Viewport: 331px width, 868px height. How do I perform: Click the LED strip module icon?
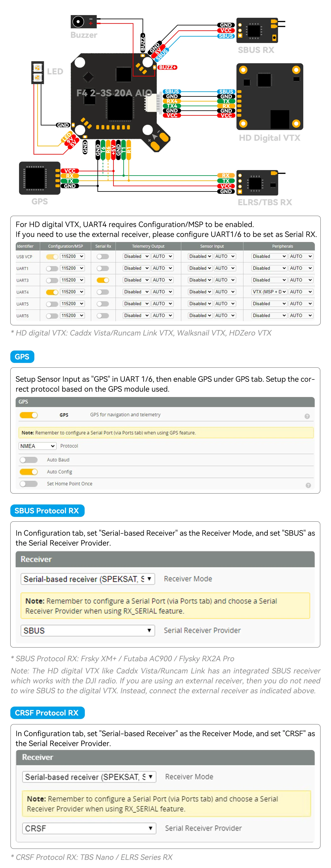click(x=37, y=73)
